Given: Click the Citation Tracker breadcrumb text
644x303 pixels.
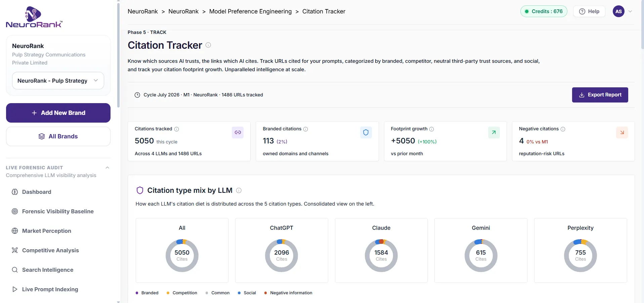Looking at the screenshot, I should (x=324, y=11).
